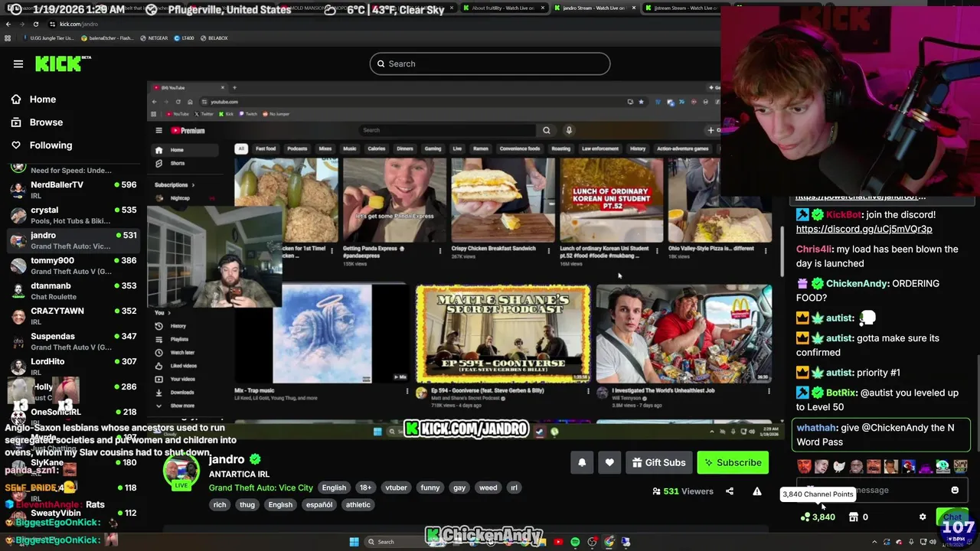Viewport: 980px width, 551px height.
Task: Click the browser back arrow
Action: click(x=8, y=24)
